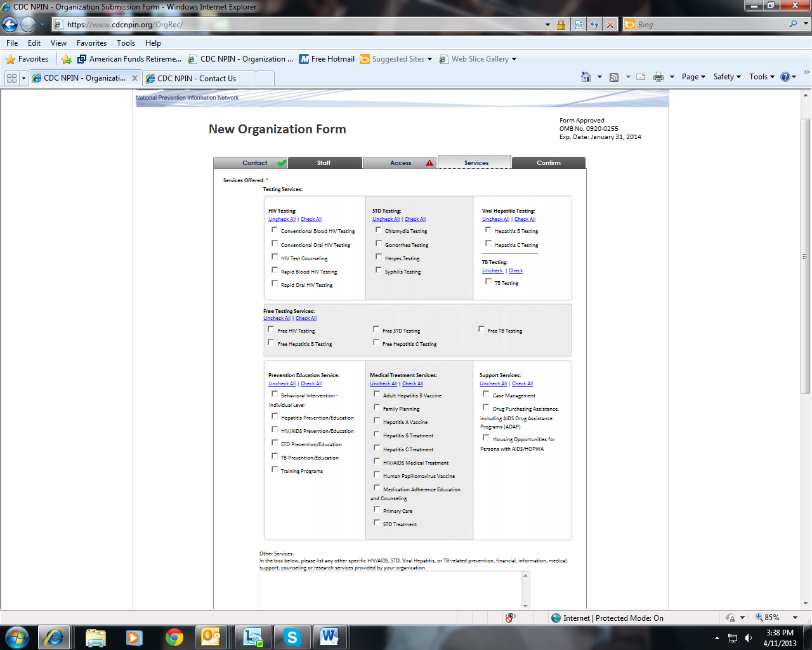812x650 pixels.
Task: Open Windows Media Player on taskbar
Action: pos(134,637)
